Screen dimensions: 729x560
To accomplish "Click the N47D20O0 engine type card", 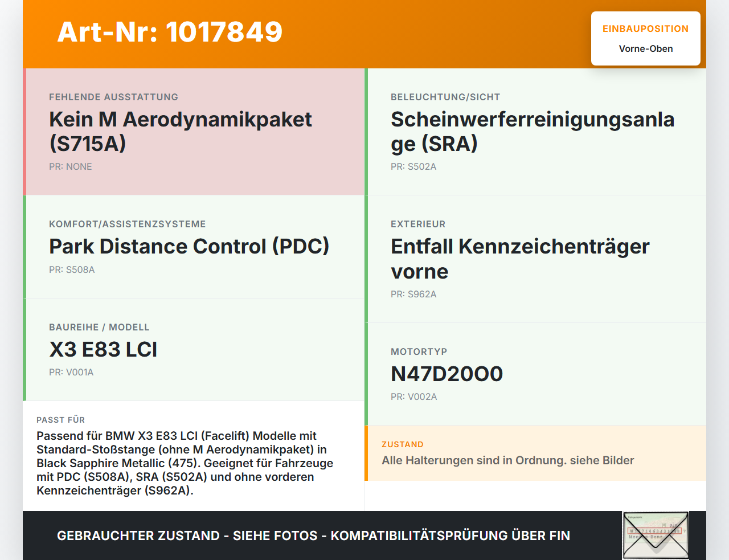I will click(x=535, y=374).
